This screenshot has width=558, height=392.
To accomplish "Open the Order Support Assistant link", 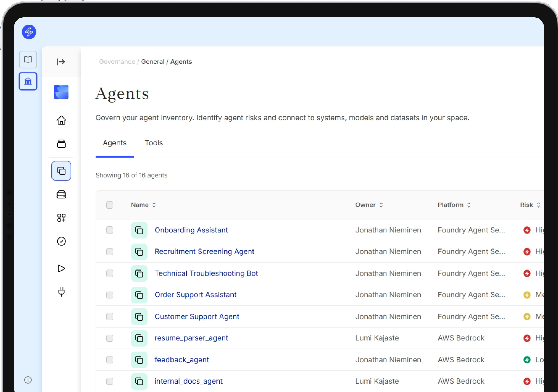I will 195,295.
